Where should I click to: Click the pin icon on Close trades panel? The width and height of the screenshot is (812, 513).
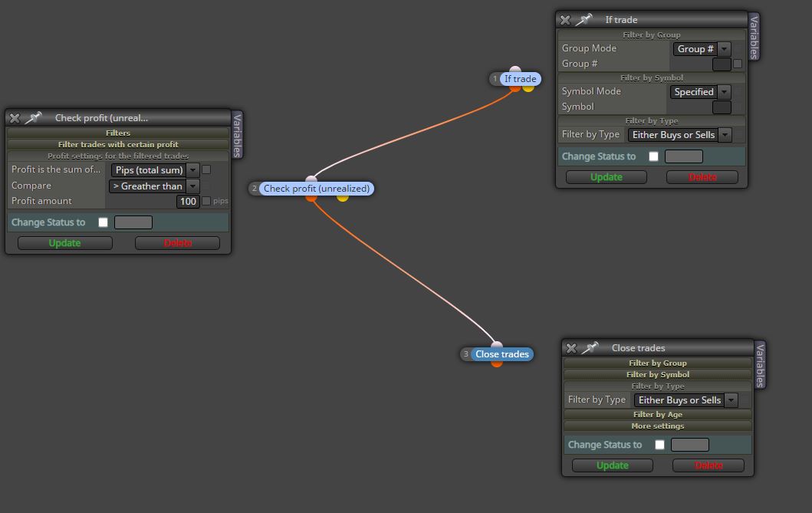(x=590, y=348)
